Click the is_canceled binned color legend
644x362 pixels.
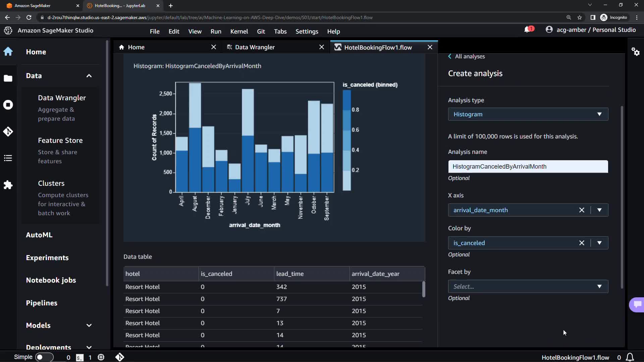click(347, 140)
